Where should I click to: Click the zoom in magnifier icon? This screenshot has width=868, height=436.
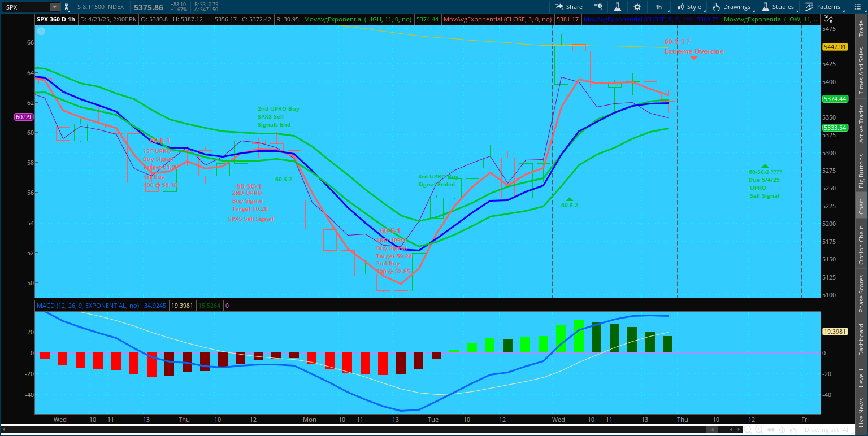point(759,430)
